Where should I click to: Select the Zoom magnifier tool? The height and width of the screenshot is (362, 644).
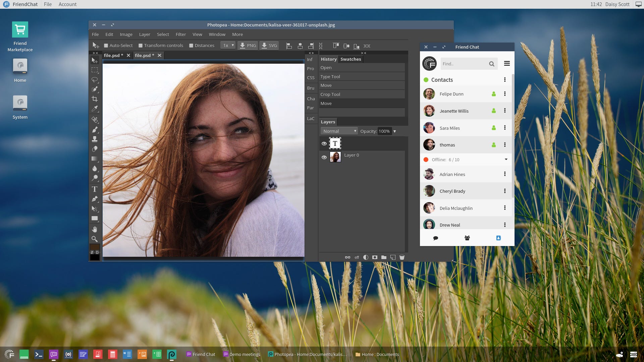(95, 239)
